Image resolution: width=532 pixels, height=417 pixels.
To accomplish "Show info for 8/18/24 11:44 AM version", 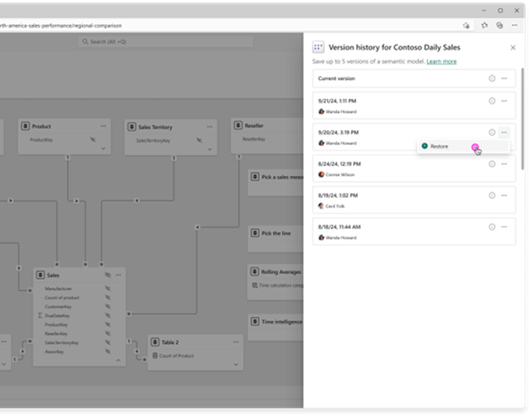I will 492,227.
